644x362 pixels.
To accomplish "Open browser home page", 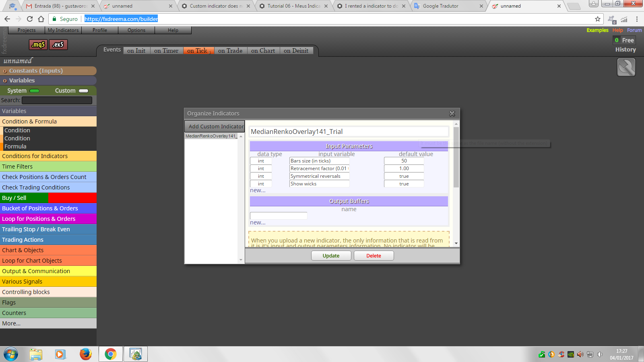I will (41, 19).
